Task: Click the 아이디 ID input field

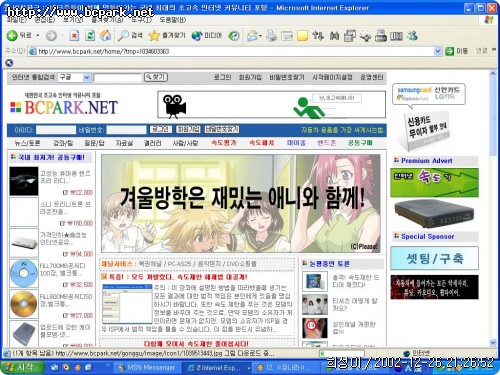Action: (56, 130)
